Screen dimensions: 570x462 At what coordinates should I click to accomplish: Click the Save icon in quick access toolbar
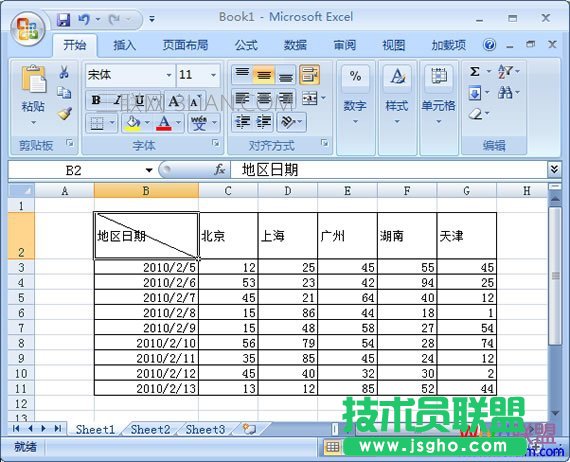click(x=64, y=19)
